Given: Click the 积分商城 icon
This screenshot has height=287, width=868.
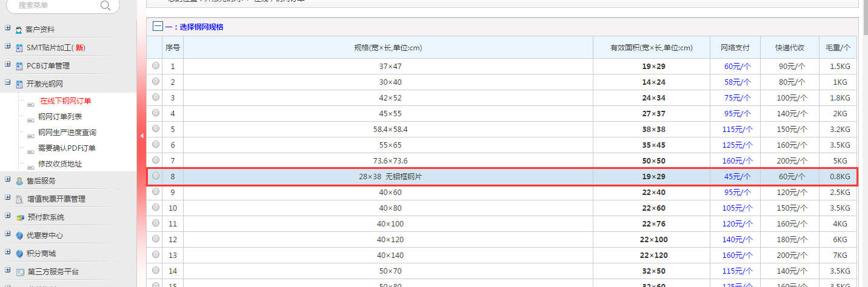Looking at the screenshot, I should pos(19,254).
